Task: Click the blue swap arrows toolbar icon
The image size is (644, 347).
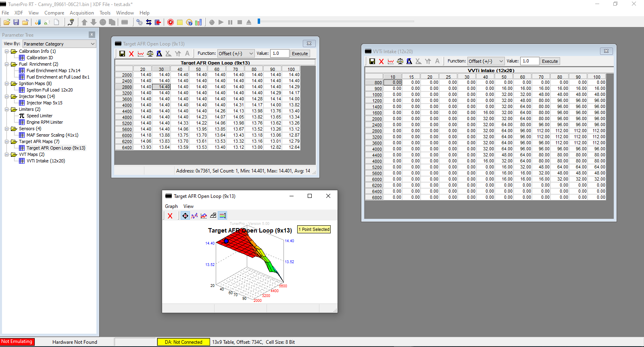Action: tap(149, 22)
